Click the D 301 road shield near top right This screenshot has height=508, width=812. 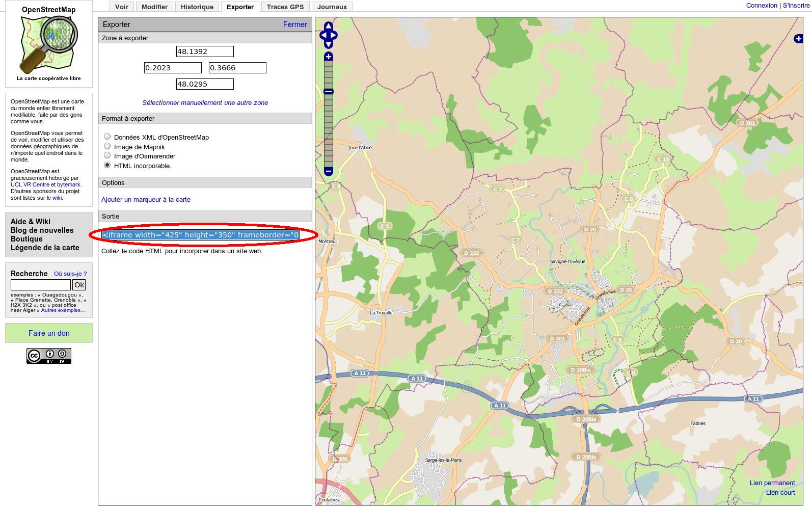[747, 123]
